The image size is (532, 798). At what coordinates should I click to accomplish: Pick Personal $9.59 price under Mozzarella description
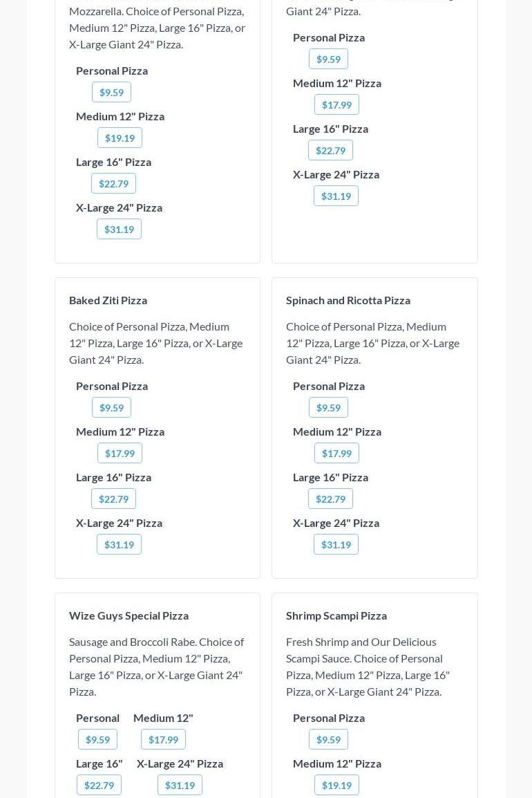111,92
